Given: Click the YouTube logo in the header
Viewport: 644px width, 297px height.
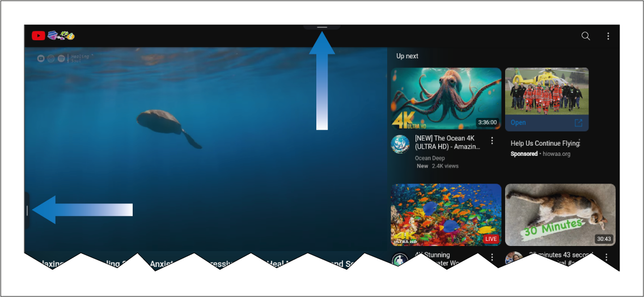Looking at the screenshot, I should click(39, 36).
